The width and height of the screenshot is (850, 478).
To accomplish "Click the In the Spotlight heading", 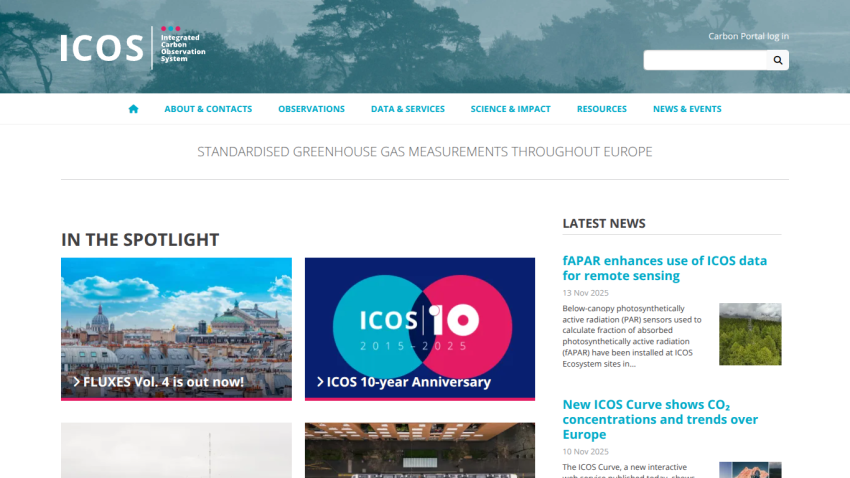I will tap(140, 240).
